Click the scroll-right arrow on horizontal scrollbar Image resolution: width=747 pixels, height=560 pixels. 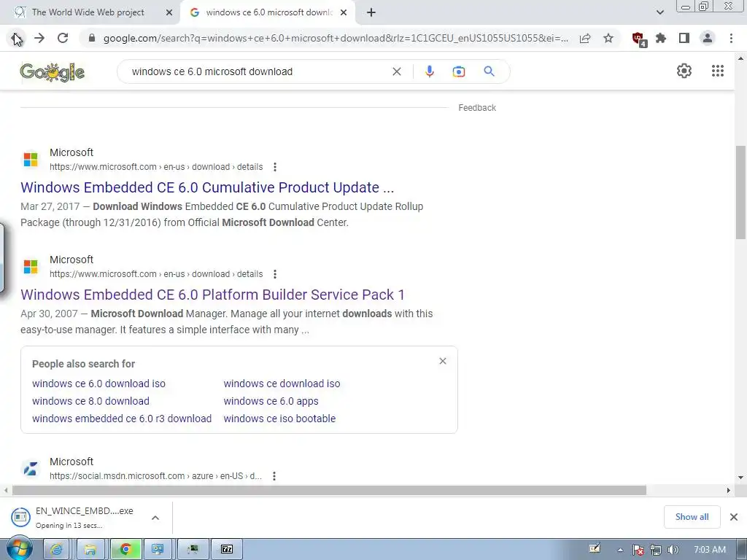729,490
